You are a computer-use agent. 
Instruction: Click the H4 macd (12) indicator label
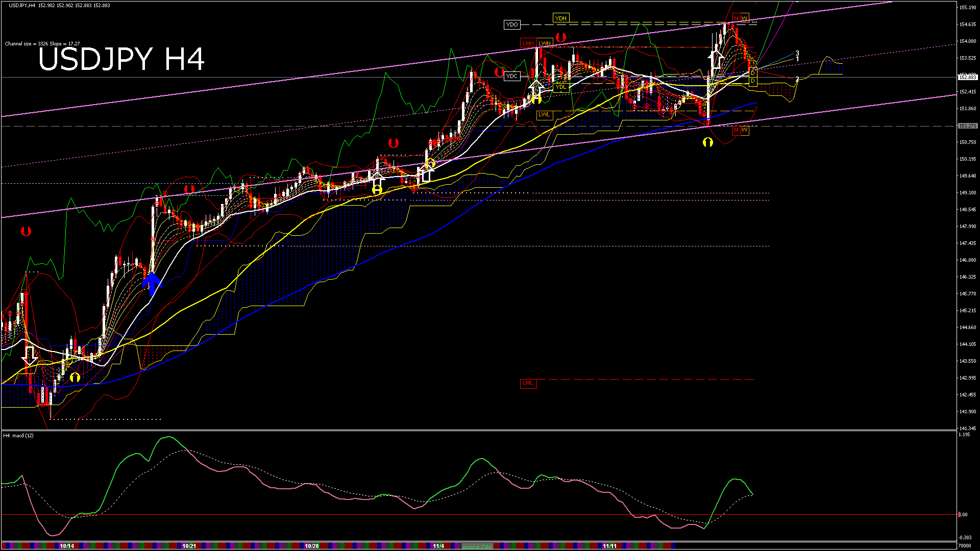click(18, 435)
